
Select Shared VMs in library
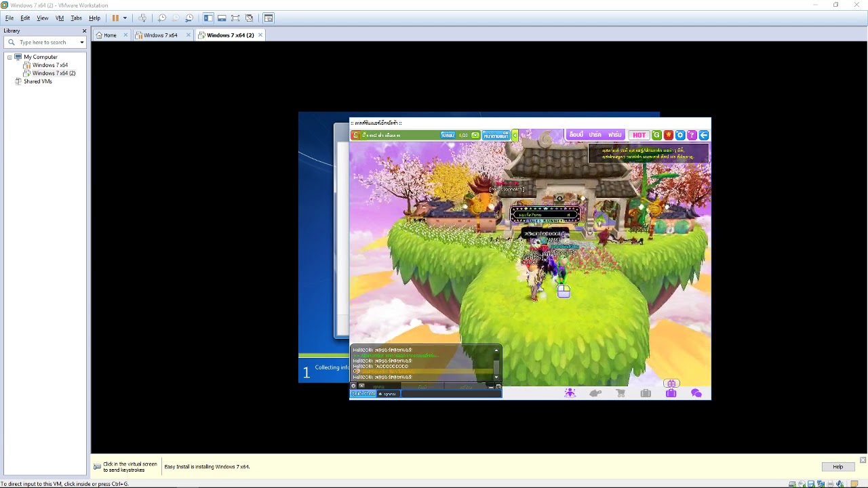pos(37,81)
